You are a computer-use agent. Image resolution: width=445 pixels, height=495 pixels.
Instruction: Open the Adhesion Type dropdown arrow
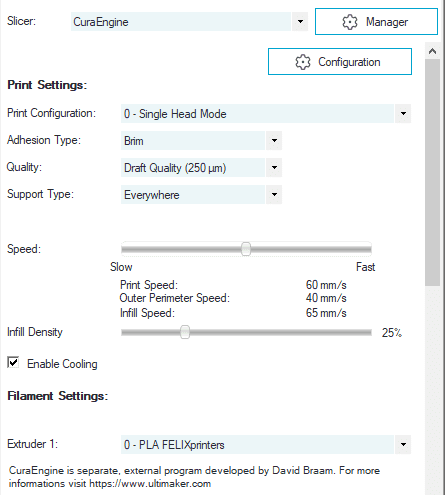[x=274, y=141]
